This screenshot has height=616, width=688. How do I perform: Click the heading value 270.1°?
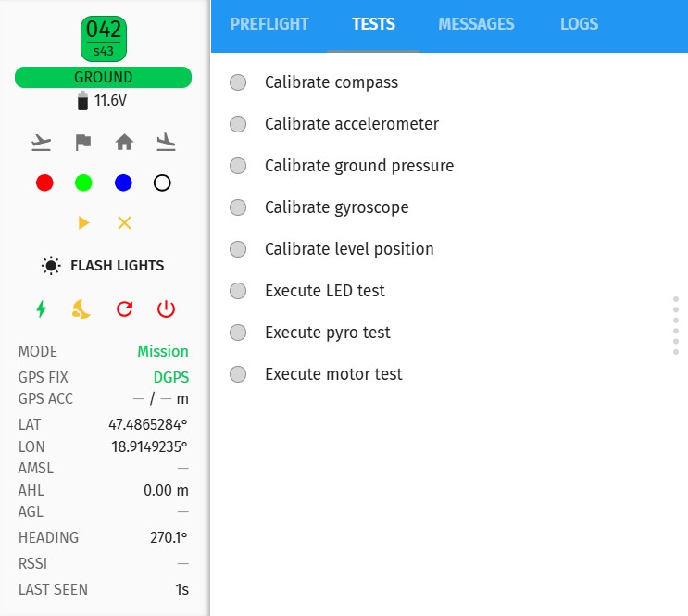pos(169,537)
